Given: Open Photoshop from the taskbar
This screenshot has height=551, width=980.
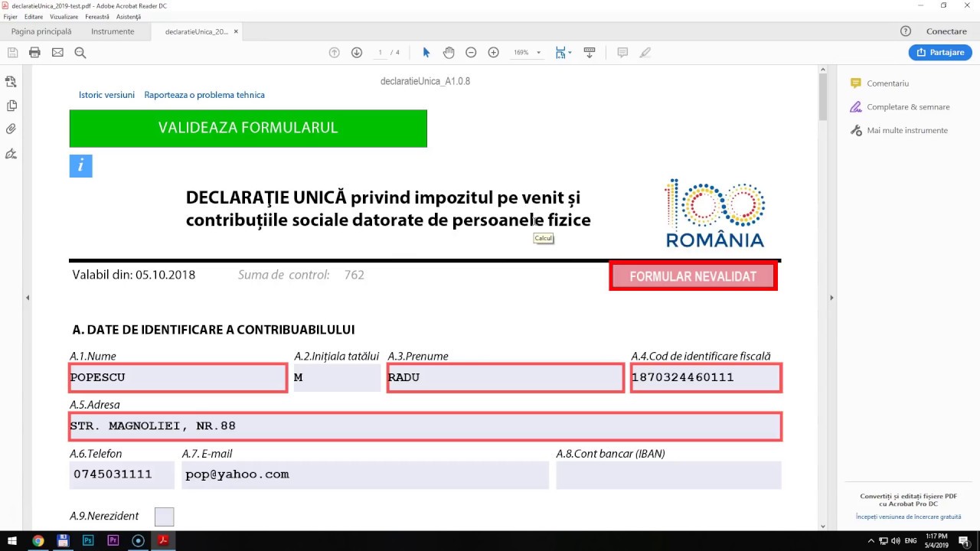Looking at the screenshot, I should click(x=88, y=540).
